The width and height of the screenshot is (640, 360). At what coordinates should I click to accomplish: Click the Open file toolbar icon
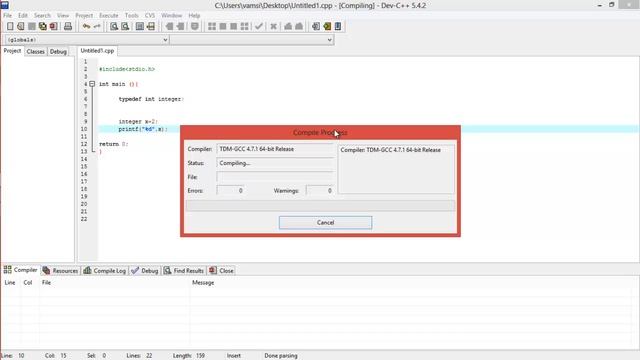click(x=21, y=26)
